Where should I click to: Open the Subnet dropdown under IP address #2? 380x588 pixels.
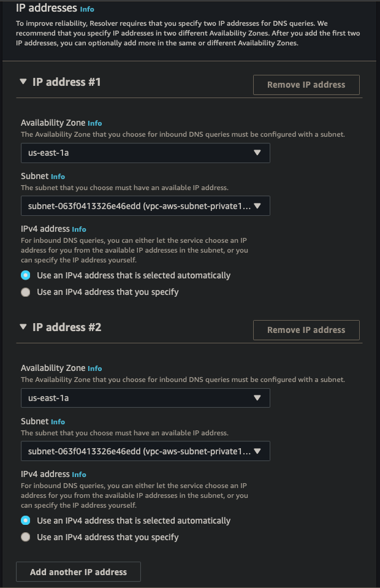(x=145, y=451)
